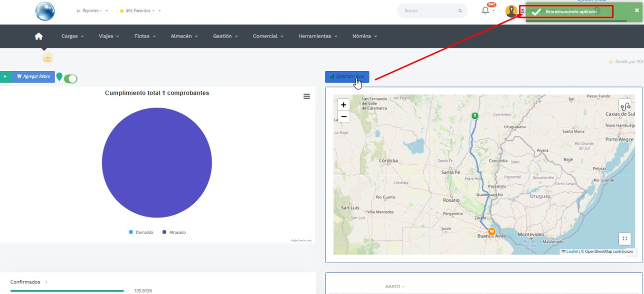Click the green map pin icon

click(x=59, y=76)
